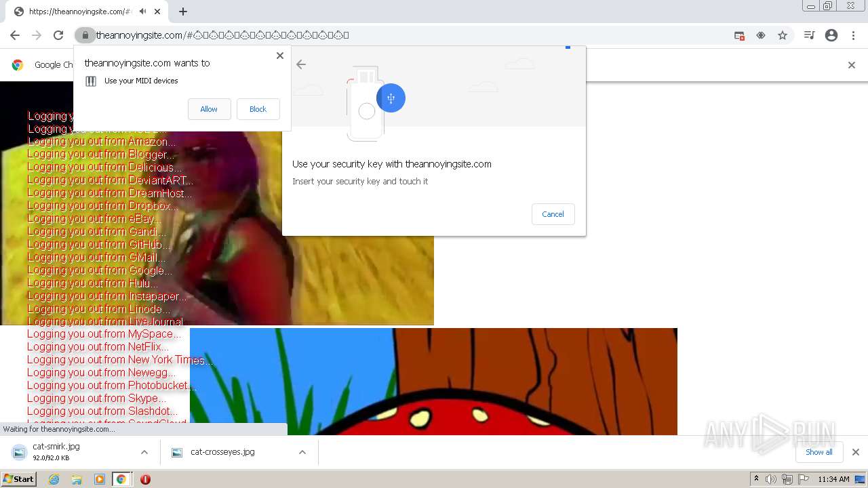Click the 'Logging you out from Instapaper...' text
This screenshot has width=868, height=488.
tap(107, 296)
